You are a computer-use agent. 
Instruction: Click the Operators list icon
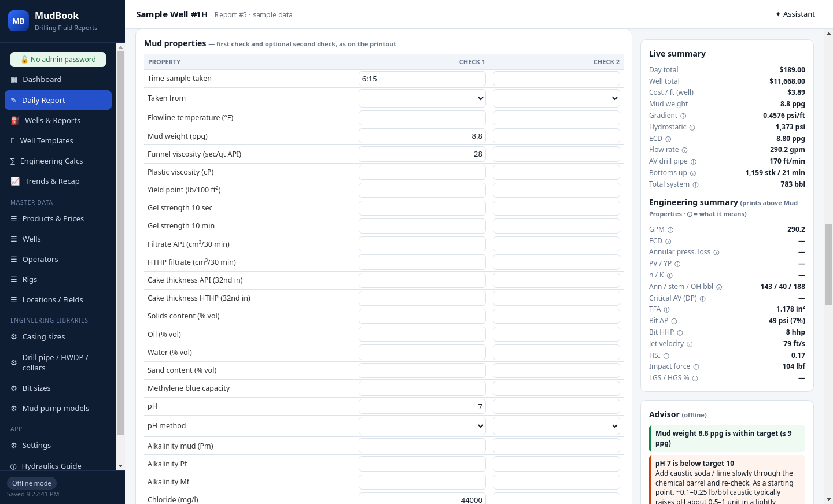[14, 259]
